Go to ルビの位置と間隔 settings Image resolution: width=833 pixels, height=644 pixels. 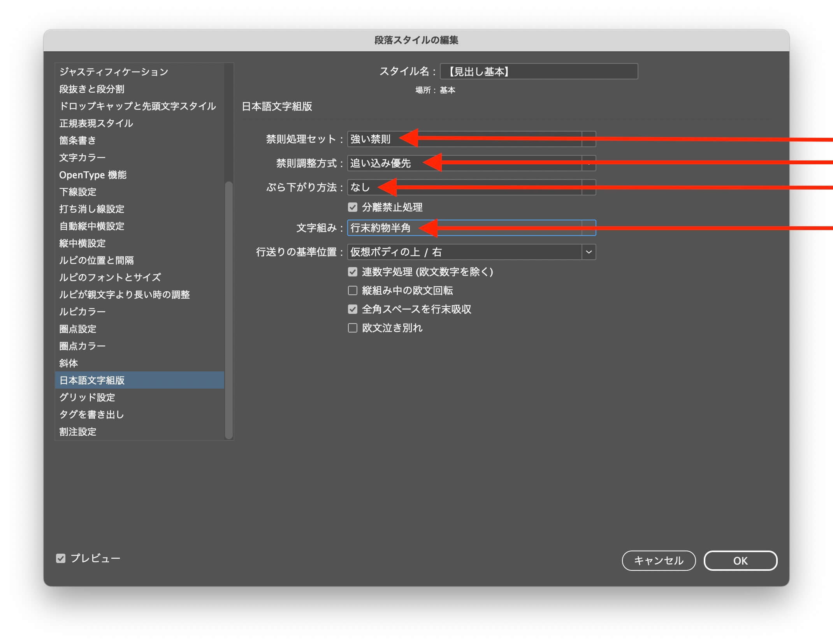(x=96, y=260)
